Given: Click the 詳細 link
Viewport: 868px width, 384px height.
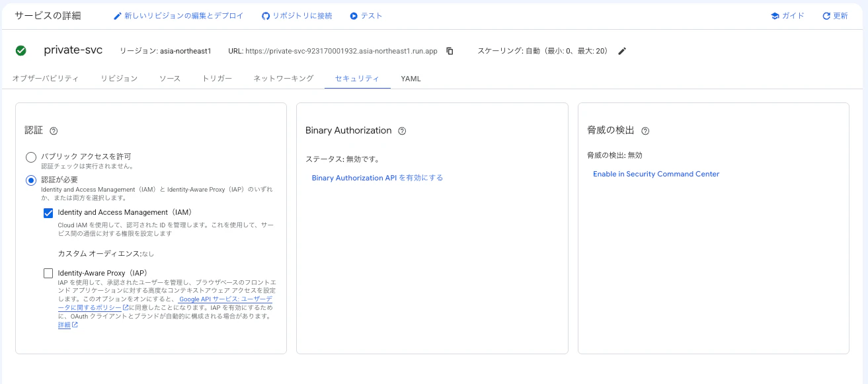Looking at the screenshot, I should pyautogui.click(x=64, y=325).
